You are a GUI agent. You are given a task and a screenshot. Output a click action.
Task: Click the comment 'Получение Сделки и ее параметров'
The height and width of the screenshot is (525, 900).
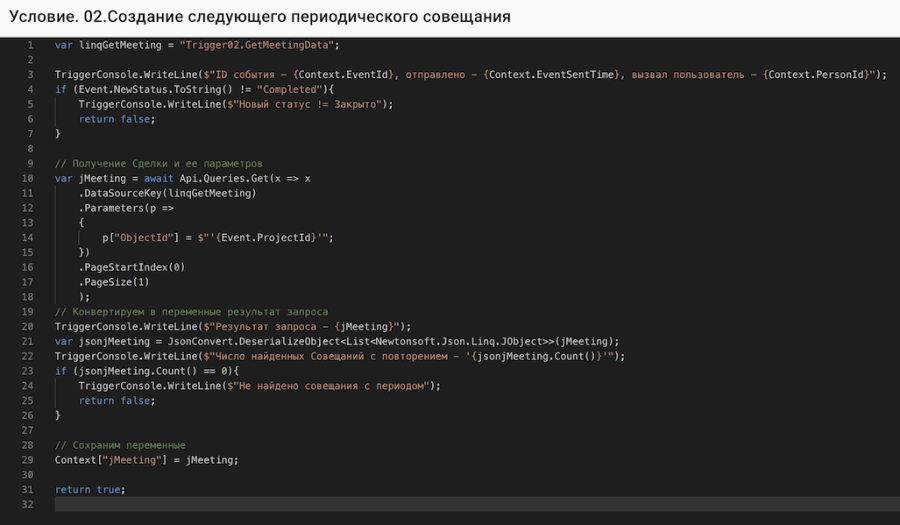(167, 164)
